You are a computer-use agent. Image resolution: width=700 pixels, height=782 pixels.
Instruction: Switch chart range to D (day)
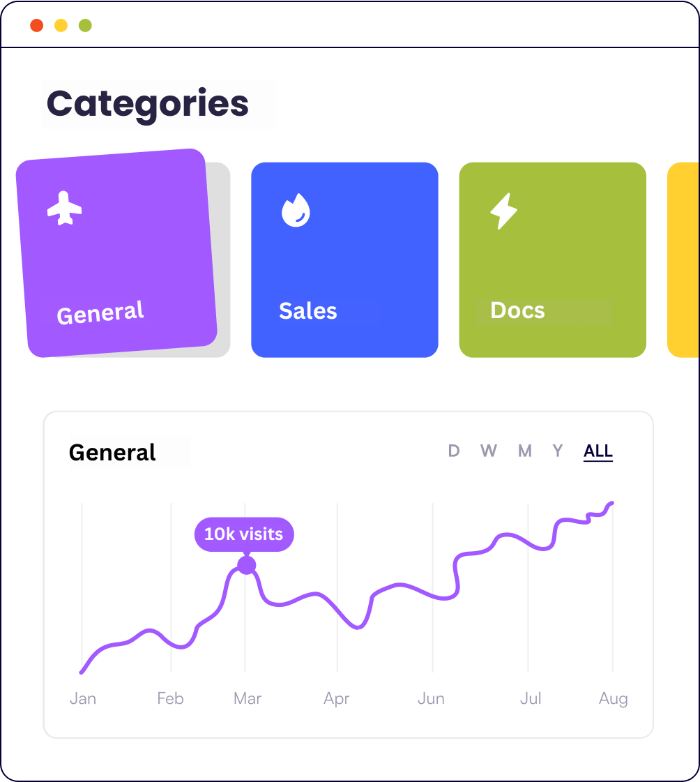(454, 451)
